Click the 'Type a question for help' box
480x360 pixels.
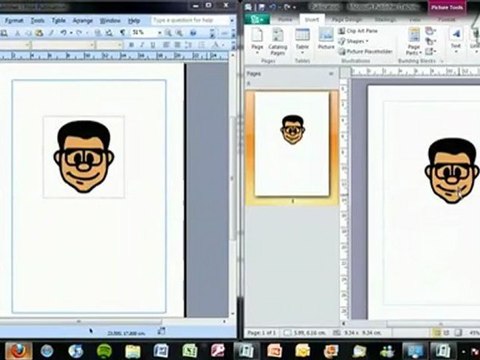coord(189,21)
